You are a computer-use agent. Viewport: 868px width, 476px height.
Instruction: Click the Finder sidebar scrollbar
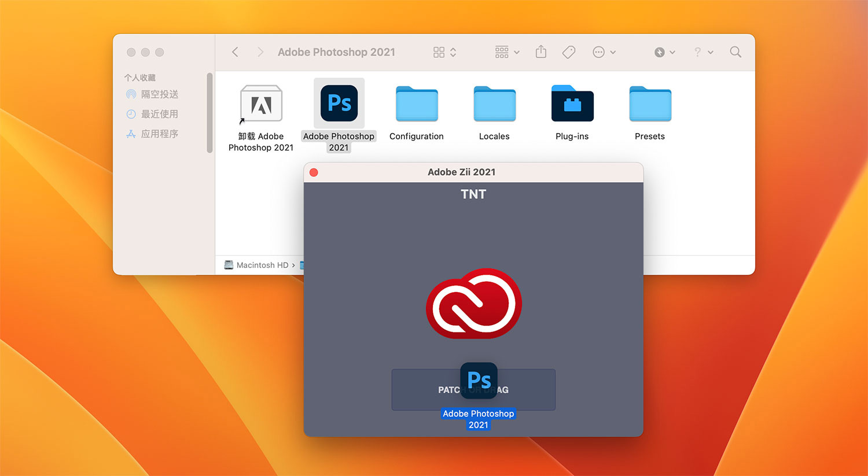[209, 113]
